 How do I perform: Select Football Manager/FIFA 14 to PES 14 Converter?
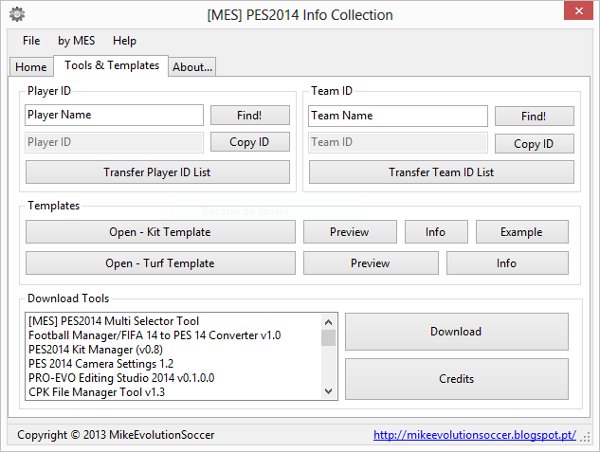pyautogui.click(x=174, y=335)
